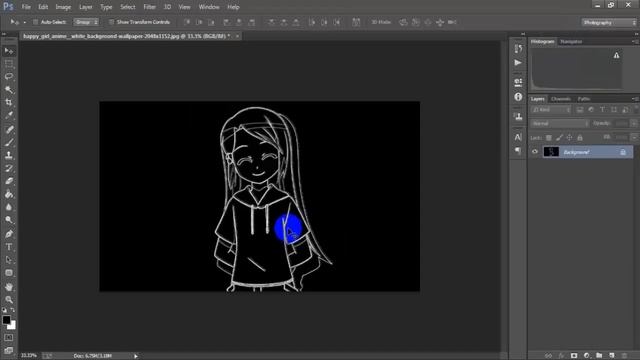Viewport: 640px width, 360px height.
Task: Select the Move tool
Action: point(9,51)
